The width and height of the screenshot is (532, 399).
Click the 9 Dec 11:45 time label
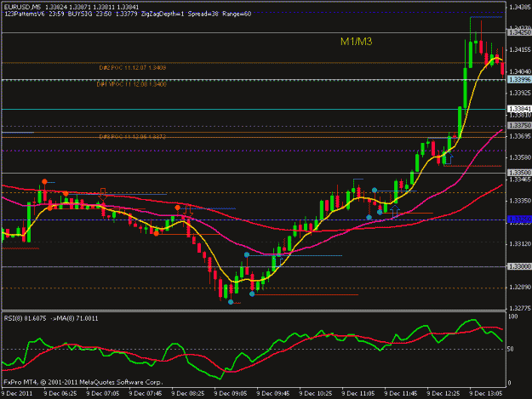tap(401, 394)
